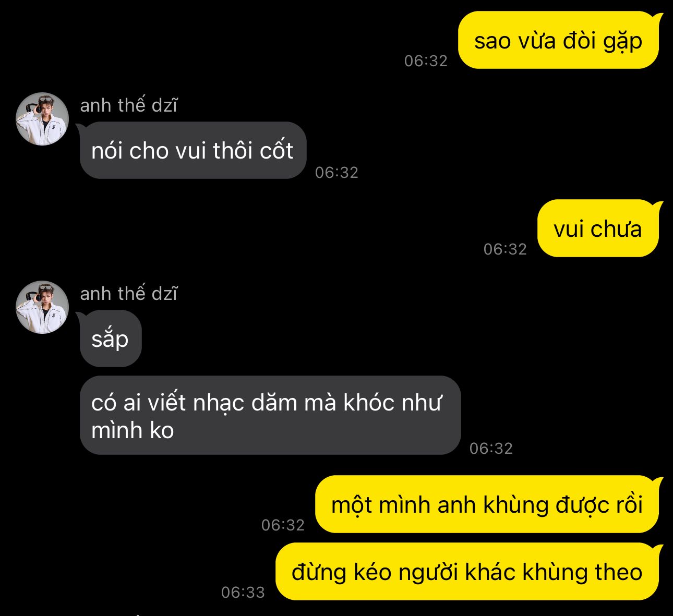
Task: Tap the words "mình ko" on the gray bubble's second line
Action: coord(133,430)
